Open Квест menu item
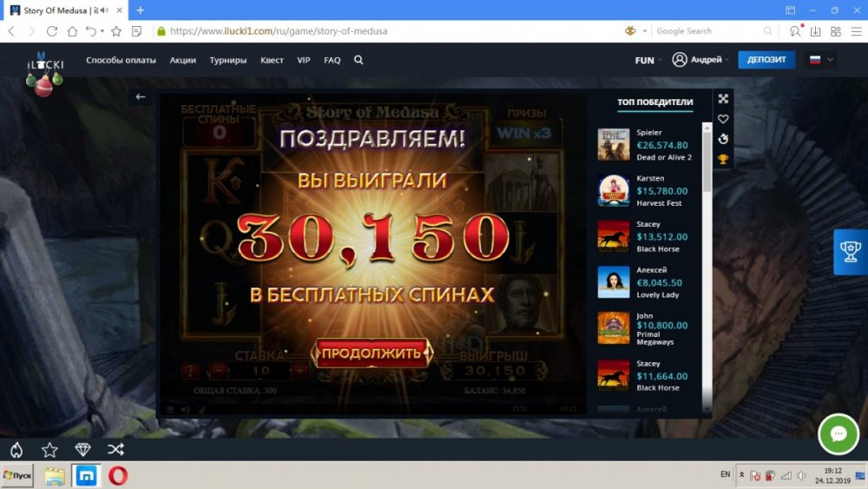868x489 pixels. tap(272, 60)
